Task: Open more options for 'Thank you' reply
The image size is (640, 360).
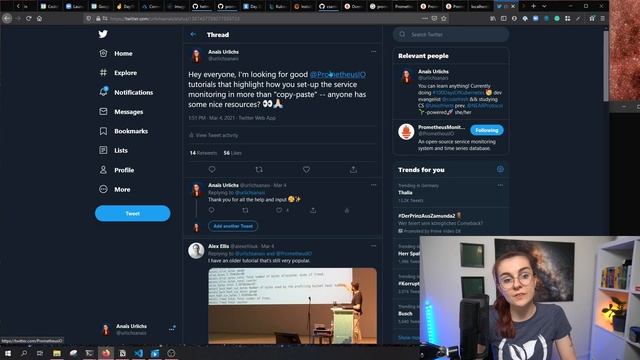Action: 373,185
